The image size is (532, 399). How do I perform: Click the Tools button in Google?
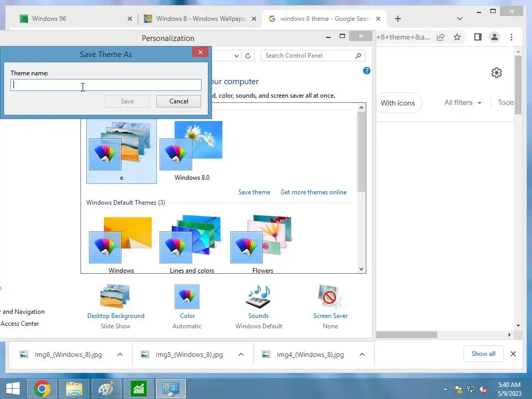pyautogui.click(x=506, y=102)
